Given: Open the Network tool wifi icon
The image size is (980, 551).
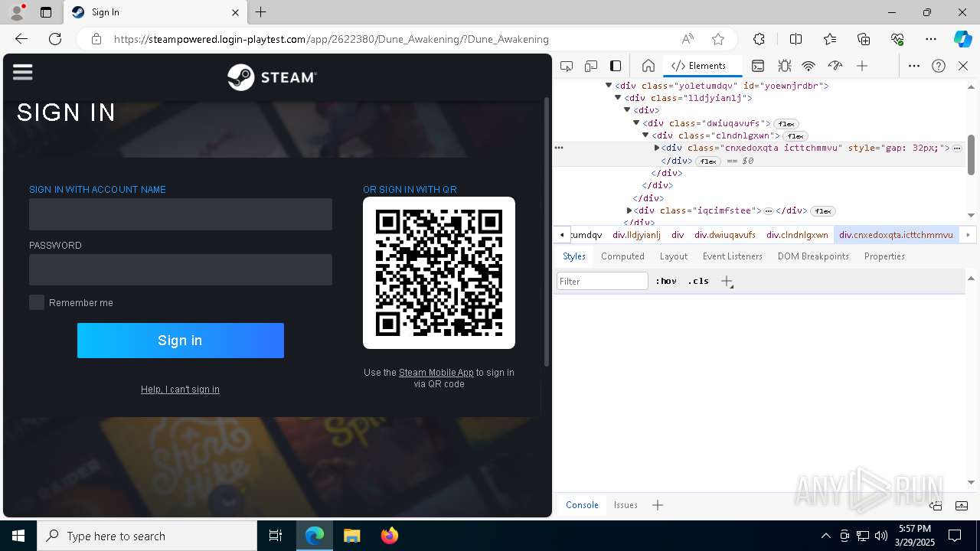Looking at the screenshot, I should click(x=808, y=66).
